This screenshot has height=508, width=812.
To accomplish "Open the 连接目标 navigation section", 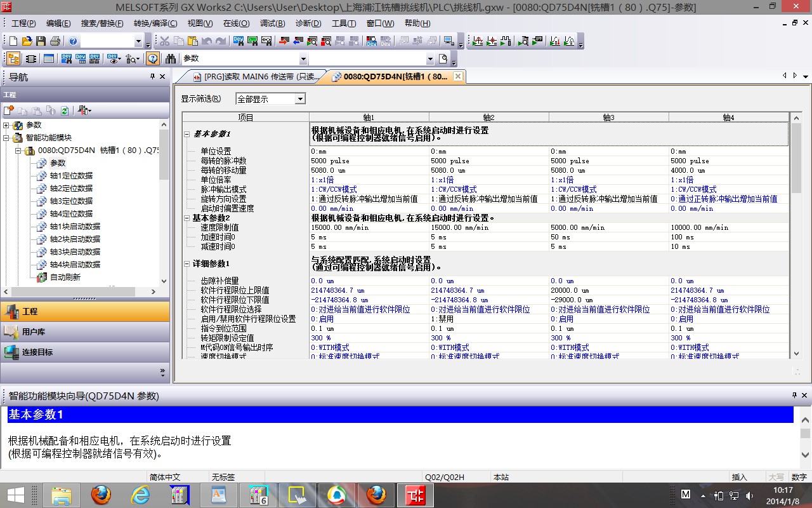I will point(37,352).
